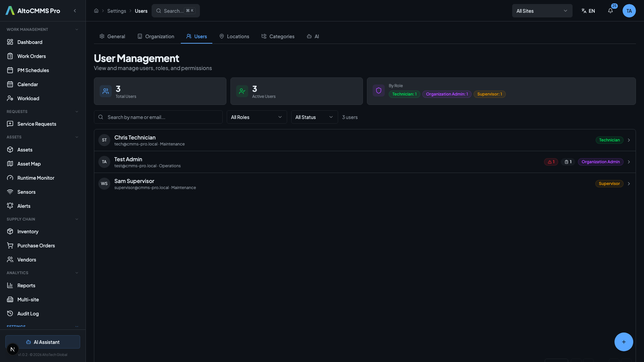Select the Alerts bell icon in sidebar

pos(10,206)
